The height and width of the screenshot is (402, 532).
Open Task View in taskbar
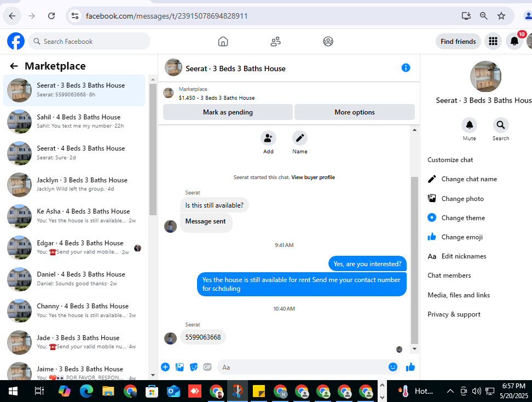39,392
